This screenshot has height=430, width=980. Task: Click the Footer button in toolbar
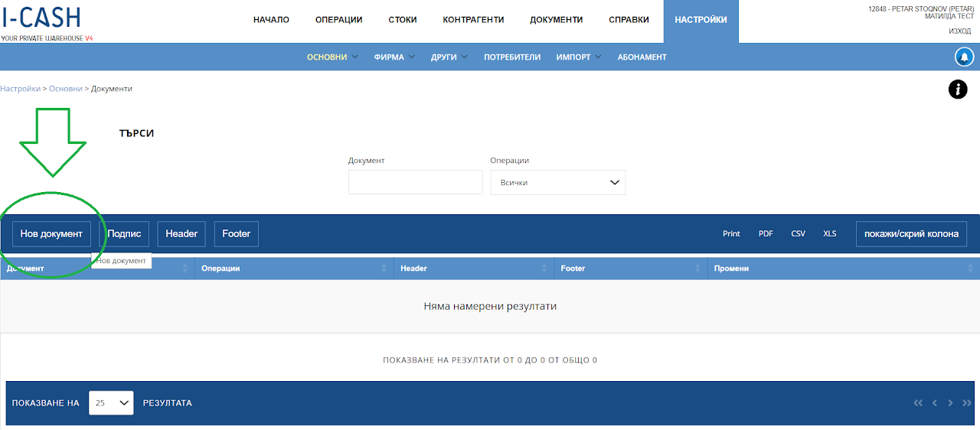click(237, 234)
